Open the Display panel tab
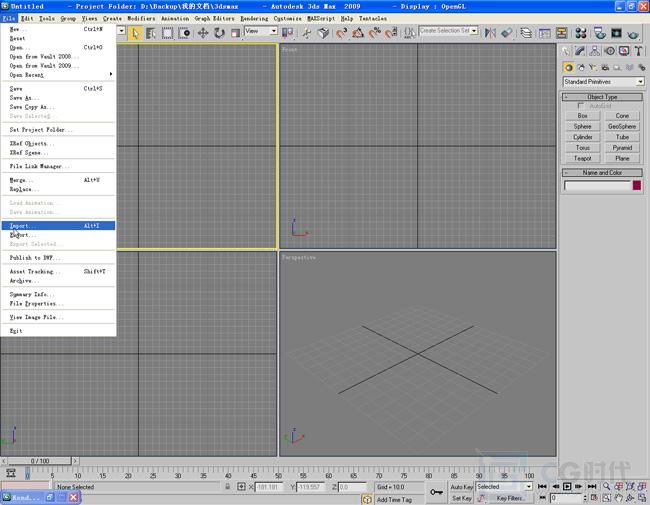 click(x=624, y=51)
